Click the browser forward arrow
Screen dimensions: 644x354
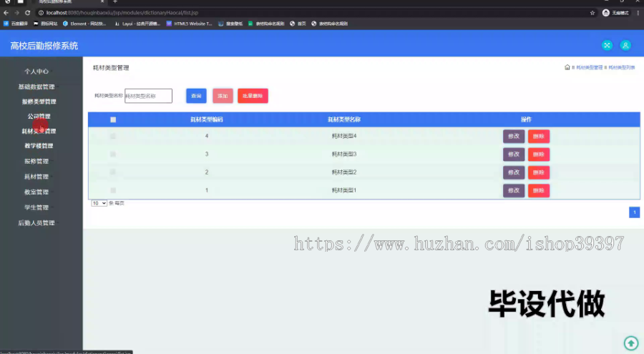click(17, 13)
